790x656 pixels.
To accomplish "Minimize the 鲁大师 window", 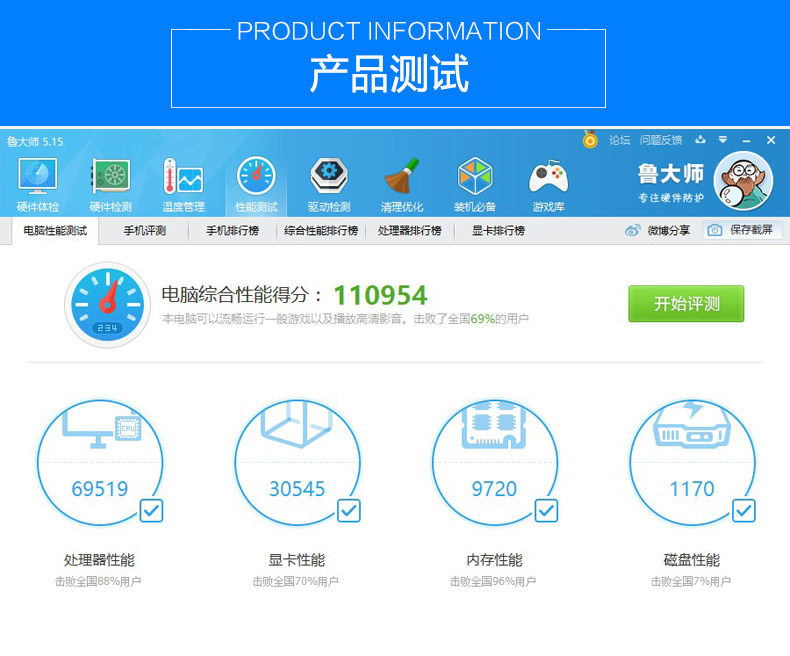I will [x=746, y=140].
